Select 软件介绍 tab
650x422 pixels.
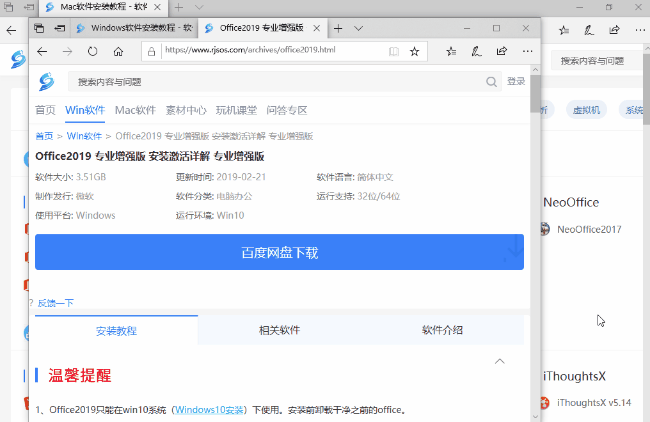[442, 330]
